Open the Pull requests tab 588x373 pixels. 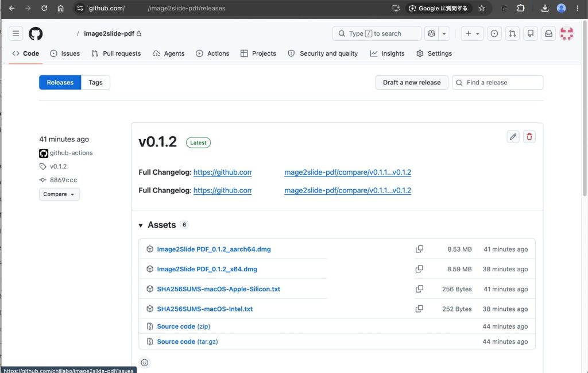[116, 53]
